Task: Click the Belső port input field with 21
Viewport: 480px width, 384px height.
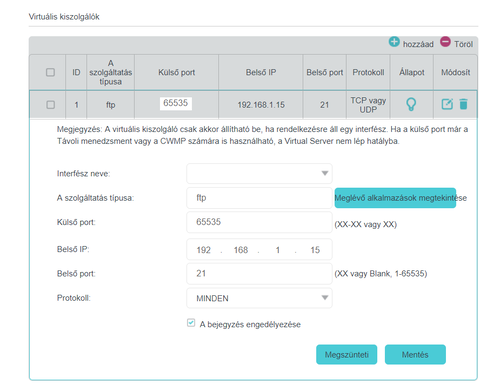Action: tap(259, 274)
